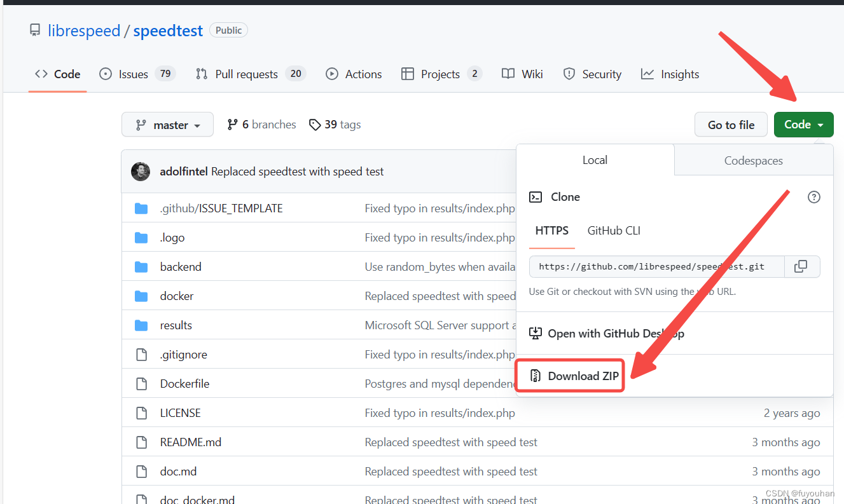Open the Security tab
844x504 pixels.
592,74
